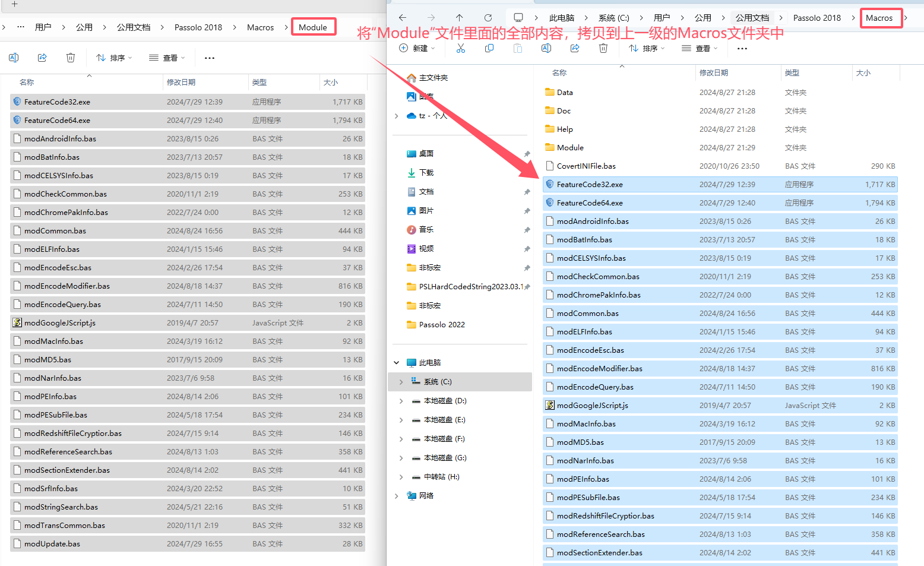
Task: Sort by 大小 column in left window
Action: point(331,83)
